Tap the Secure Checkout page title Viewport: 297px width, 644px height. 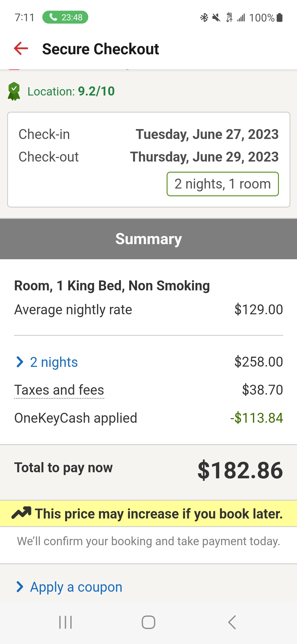point(101,49)
